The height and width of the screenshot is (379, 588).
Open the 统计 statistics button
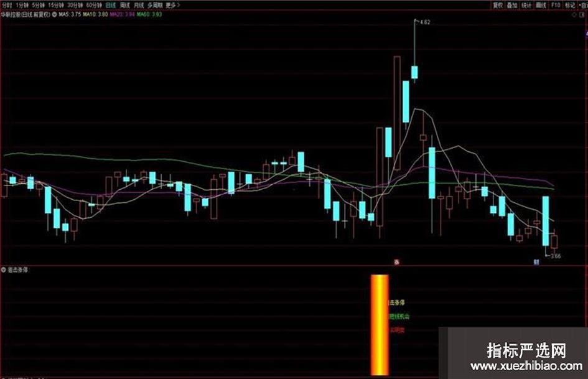[x=526, y=5]
